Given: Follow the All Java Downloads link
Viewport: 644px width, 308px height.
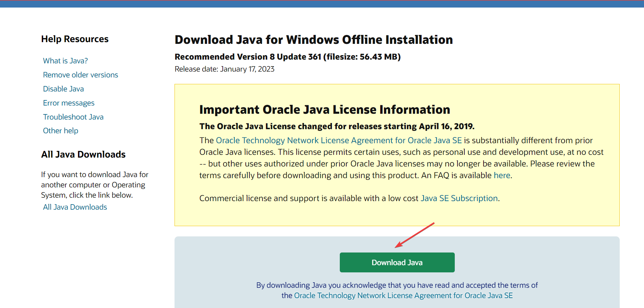Looking at the screenshot, I should (75, 207).
